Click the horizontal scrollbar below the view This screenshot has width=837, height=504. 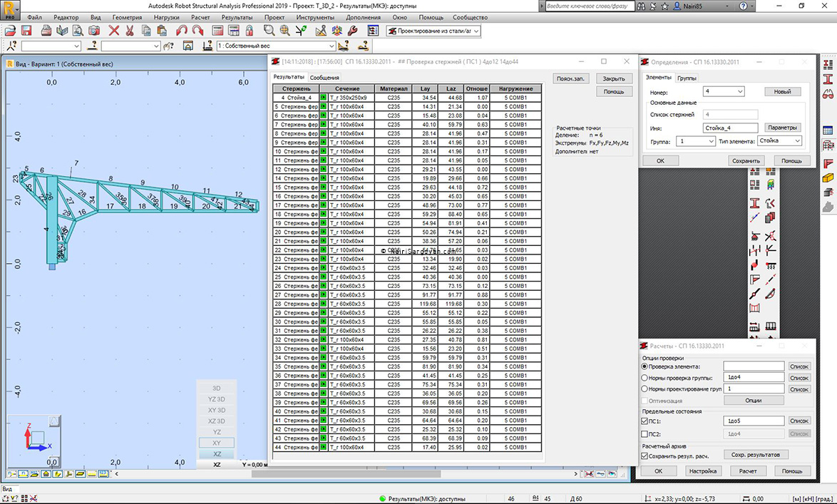[346, 473]
